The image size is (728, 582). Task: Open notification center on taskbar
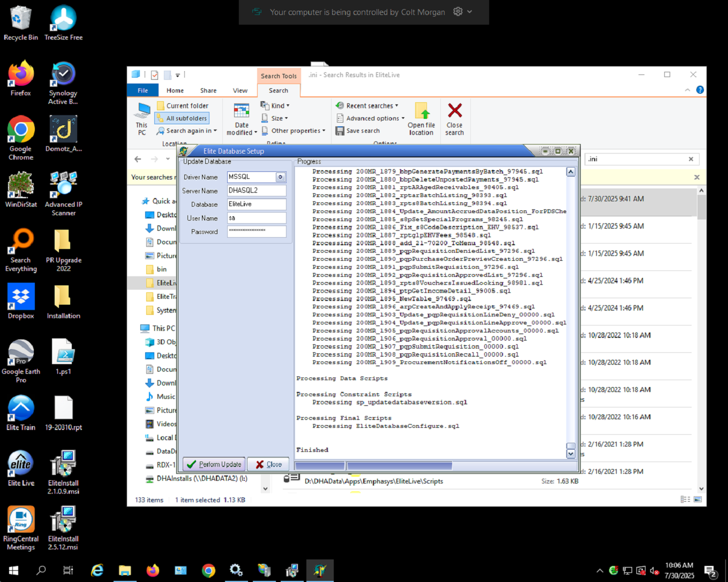tap(711, 571)
